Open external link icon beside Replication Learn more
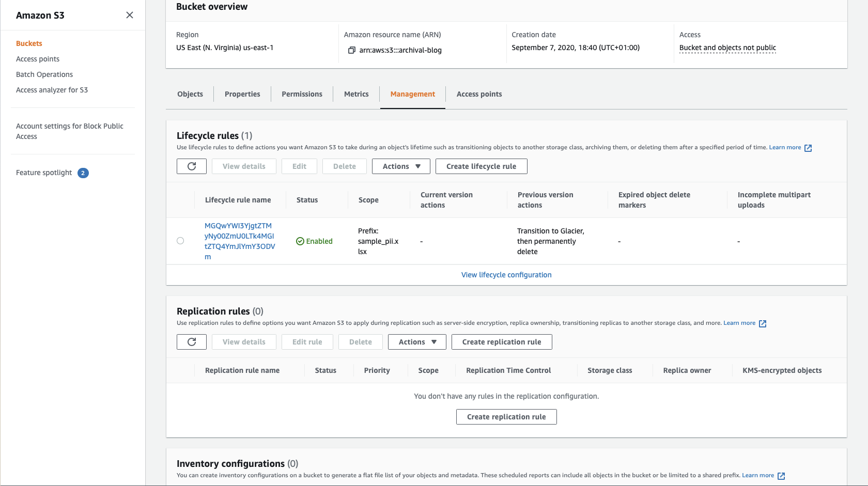868x486 pixels. pyautogui.click(x=763, y=323)
